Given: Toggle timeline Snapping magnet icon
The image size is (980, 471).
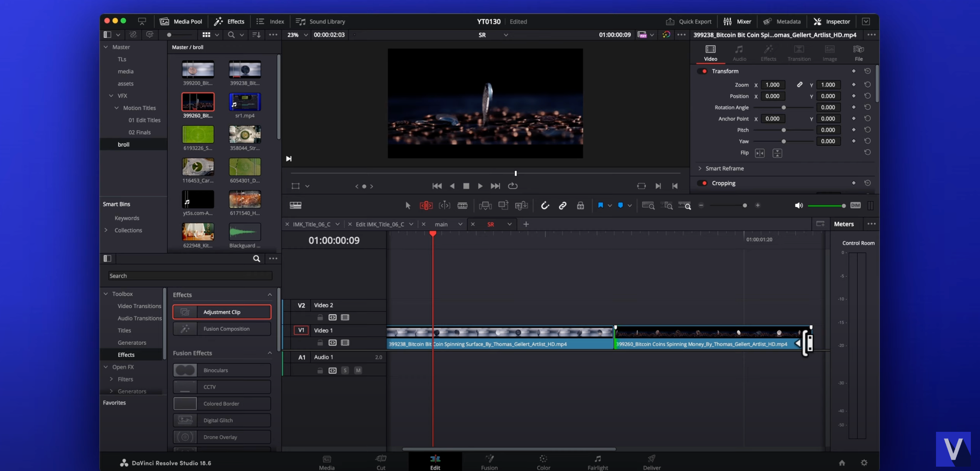Looking at the screenshot, I should tap(545, 205).
